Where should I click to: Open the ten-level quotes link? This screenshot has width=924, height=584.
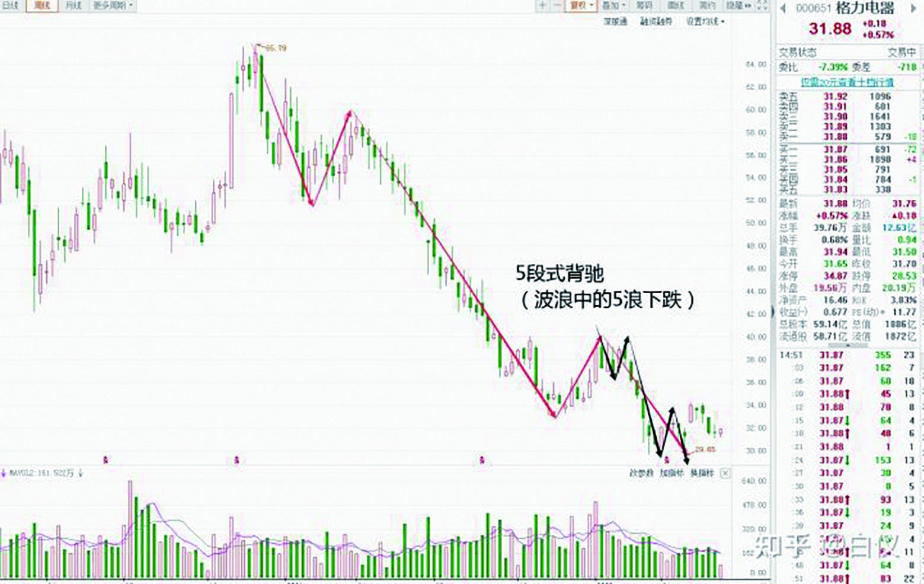pos(847,82)
